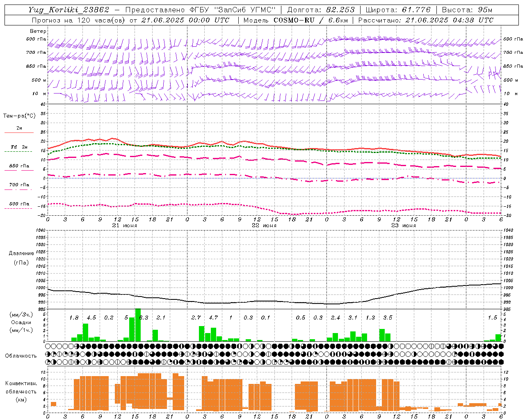Screen dimensions: 525x420
Task: Click the Облачность row label
Action: click(21, 356)
